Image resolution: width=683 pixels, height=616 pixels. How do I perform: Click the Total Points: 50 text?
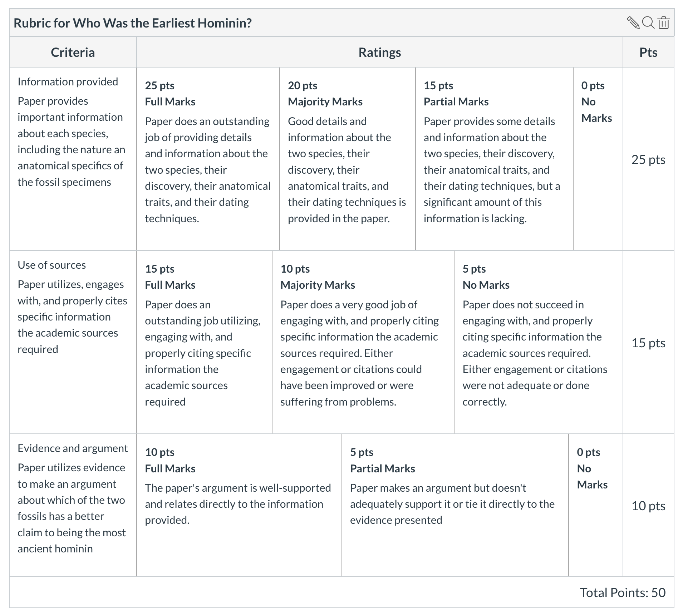[623, 592]
